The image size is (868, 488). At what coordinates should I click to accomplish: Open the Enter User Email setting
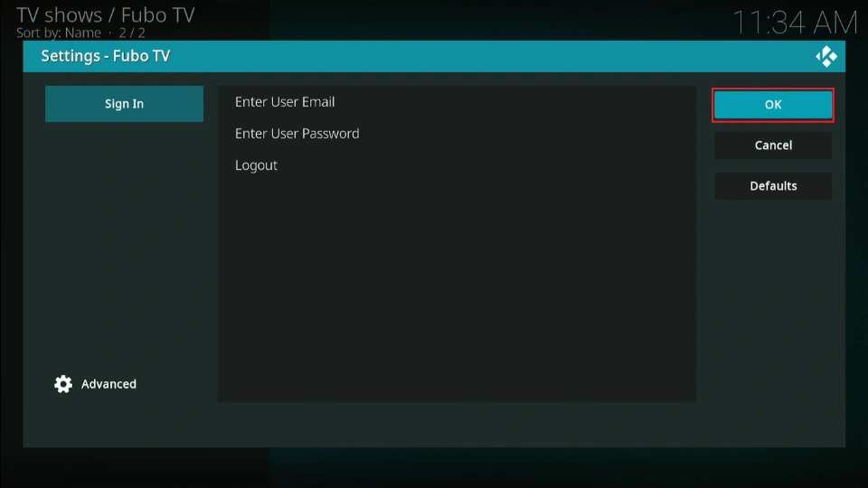[285, 102]
